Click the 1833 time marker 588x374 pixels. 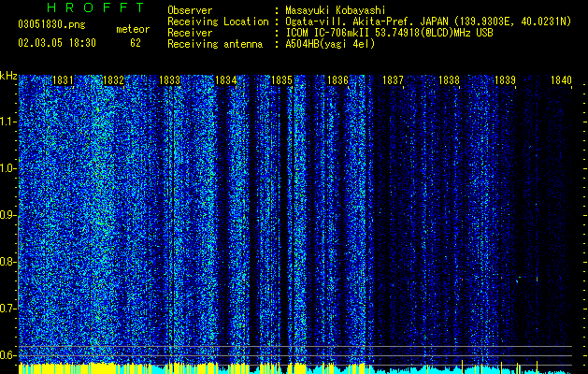coord(169,79)
